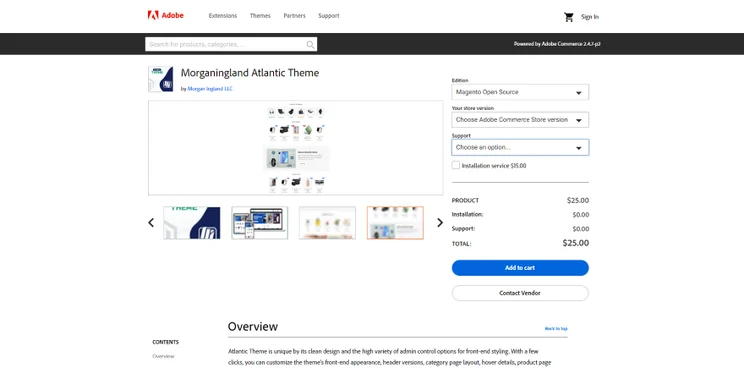Open Morgan Ingland LLC vendor link
Viewport: 744px width, 368px height.
[x=210, y=89]
